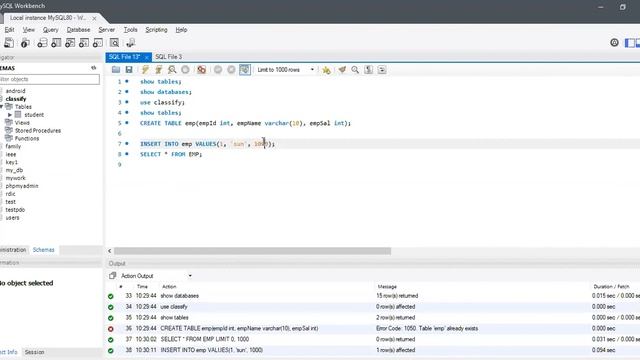Rollback the current transaction
The image size is (640, 360).
pos(231,70)
